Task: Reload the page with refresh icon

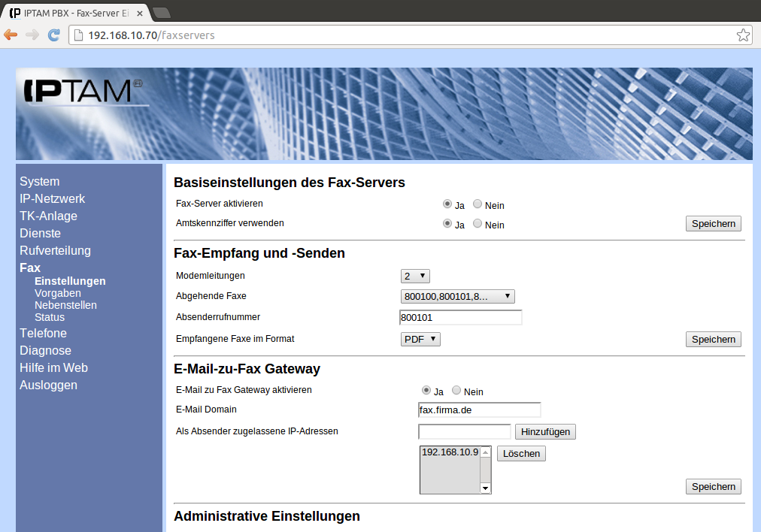Action: pos(54,35)
